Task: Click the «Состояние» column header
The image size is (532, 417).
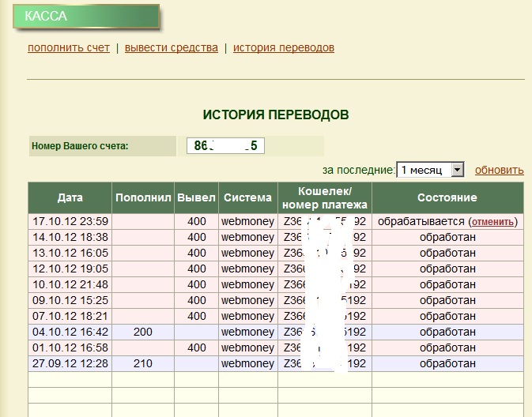Action: coord(447,197)
